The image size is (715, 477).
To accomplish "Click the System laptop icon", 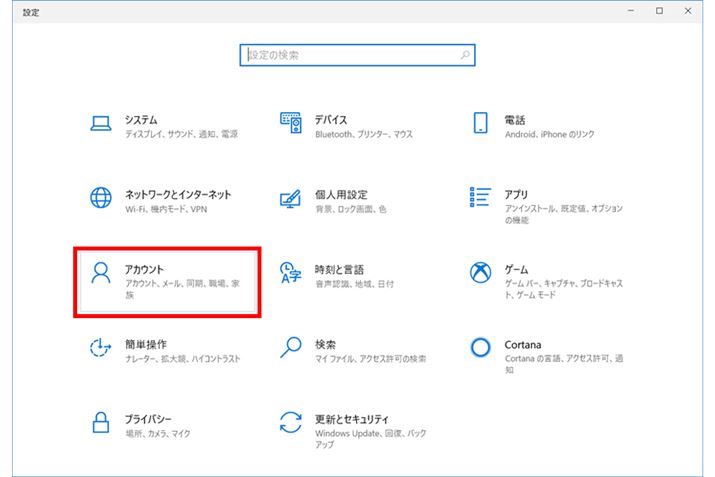I will [100, 124].
